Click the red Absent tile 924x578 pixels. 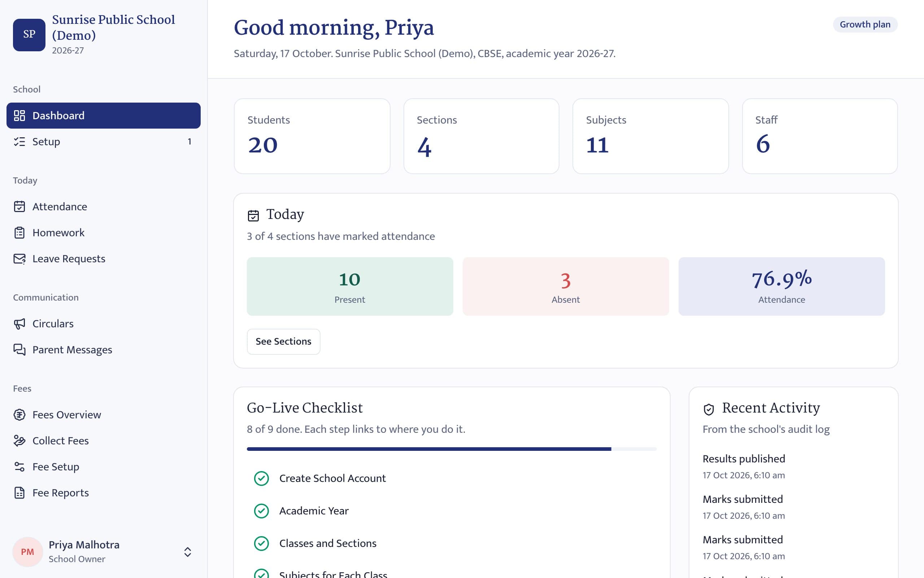566,286
